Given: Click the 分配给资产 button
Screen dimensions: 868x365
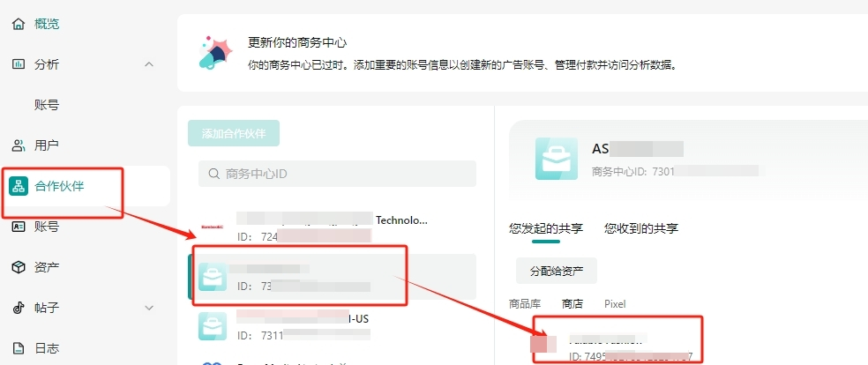Looking at the screenshot, I should click(x=556, y=271).
